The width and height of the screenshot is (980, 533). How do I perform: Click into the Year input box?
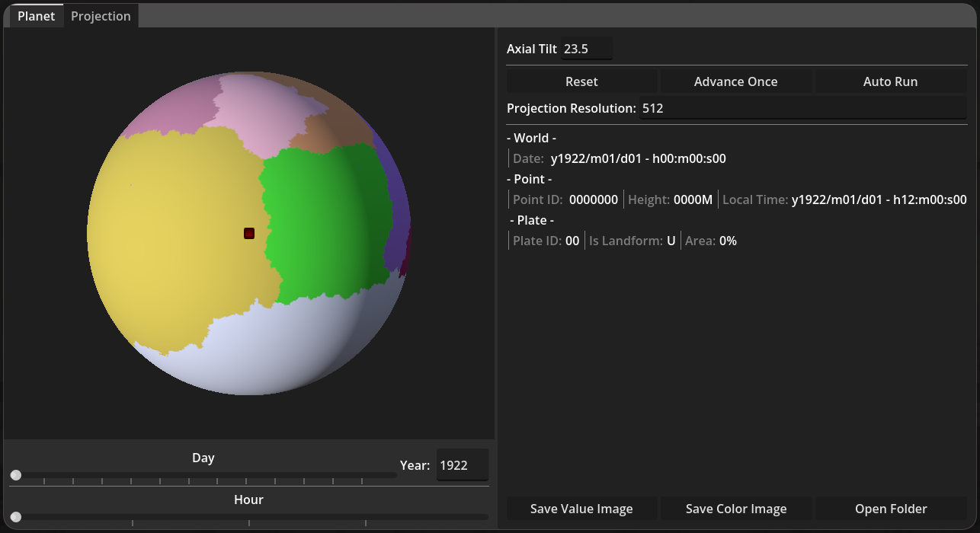(x=462, y=465)
